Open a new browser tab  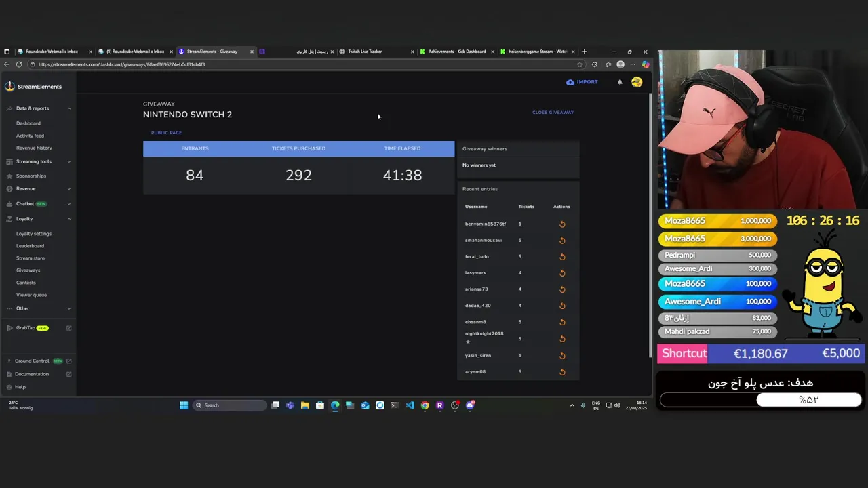tap(584, 52)
